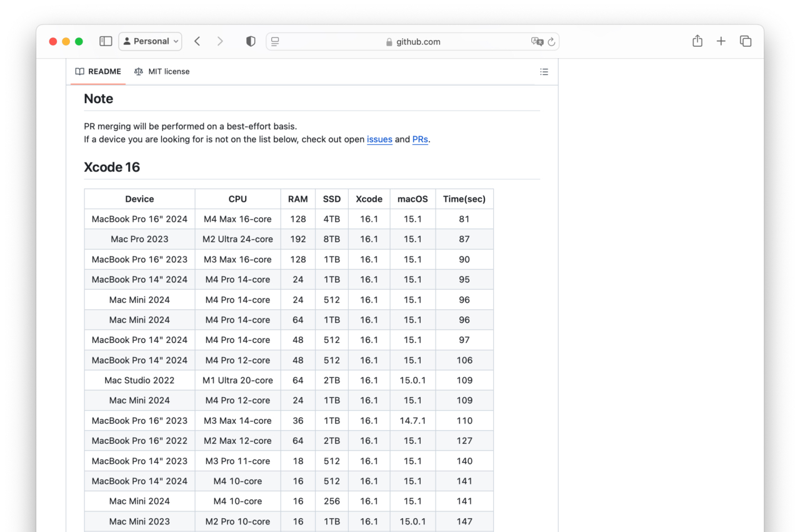Click the time value 127

click(x=464, y=440)
